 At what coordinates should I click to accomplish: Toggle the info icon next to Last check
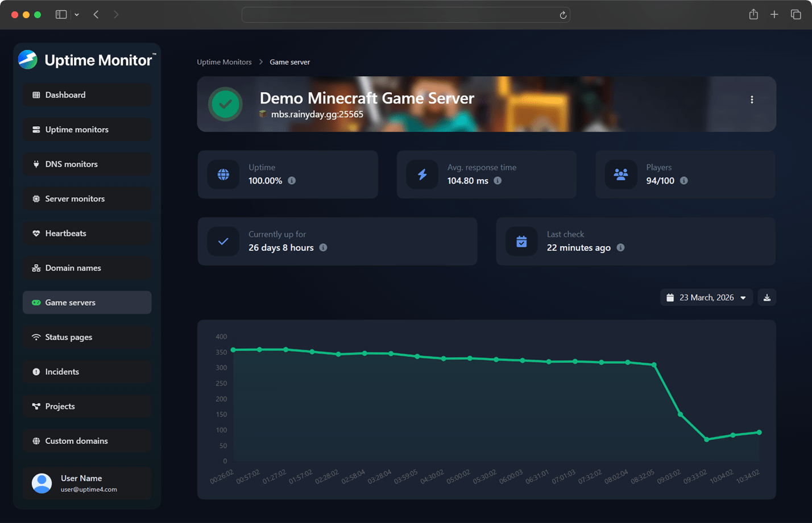620,248
